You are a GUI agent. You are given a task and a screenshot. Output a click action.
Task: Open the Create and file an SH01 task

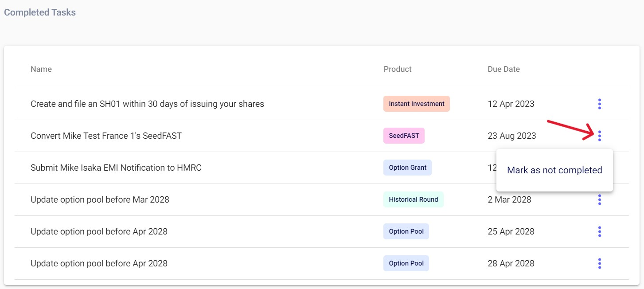pos(147,104)
